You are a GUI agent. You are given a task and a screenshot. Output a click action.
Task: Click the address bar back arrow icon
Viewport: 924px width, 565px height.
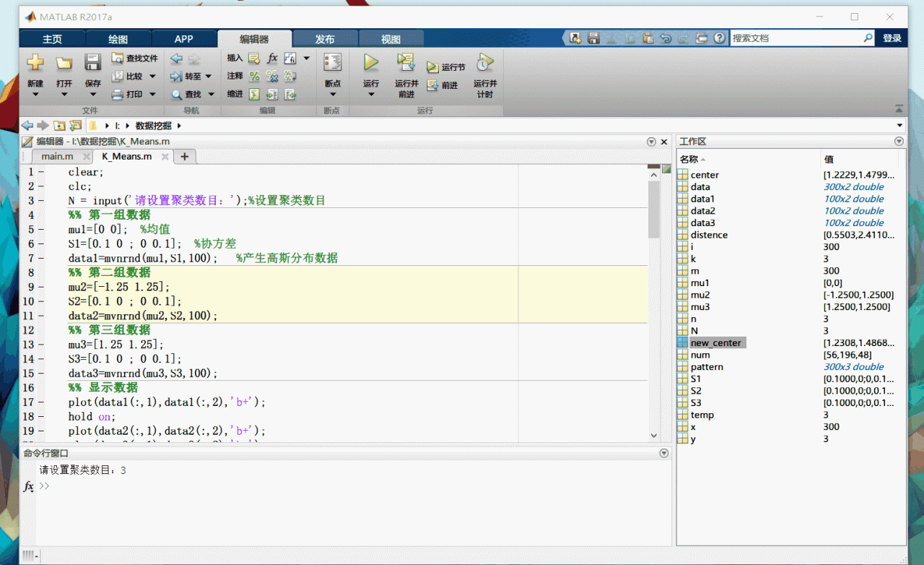point(27,125)
